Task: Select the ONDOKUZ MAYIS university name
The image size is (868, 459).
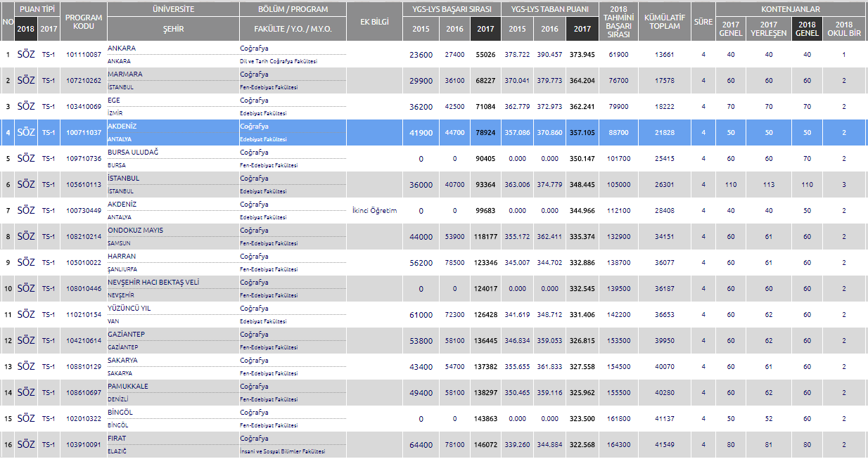Action: tap(135, 231)
